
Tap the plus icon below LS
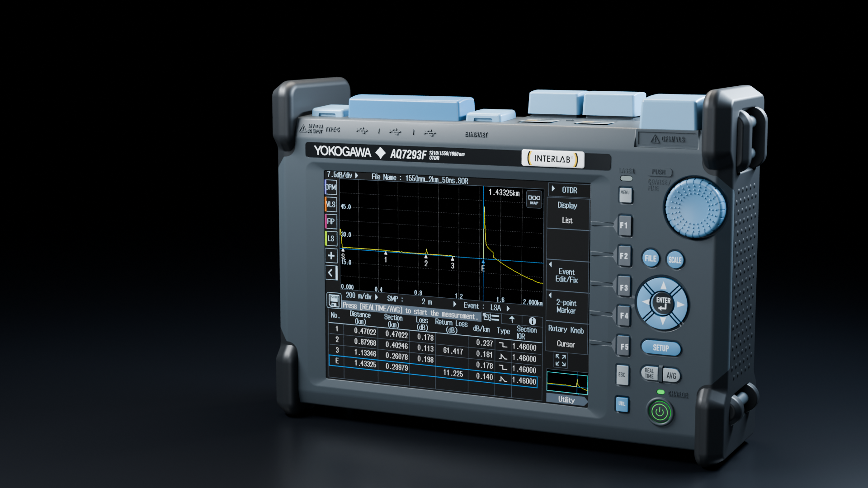pyautogui.click(x=331, y=256)
